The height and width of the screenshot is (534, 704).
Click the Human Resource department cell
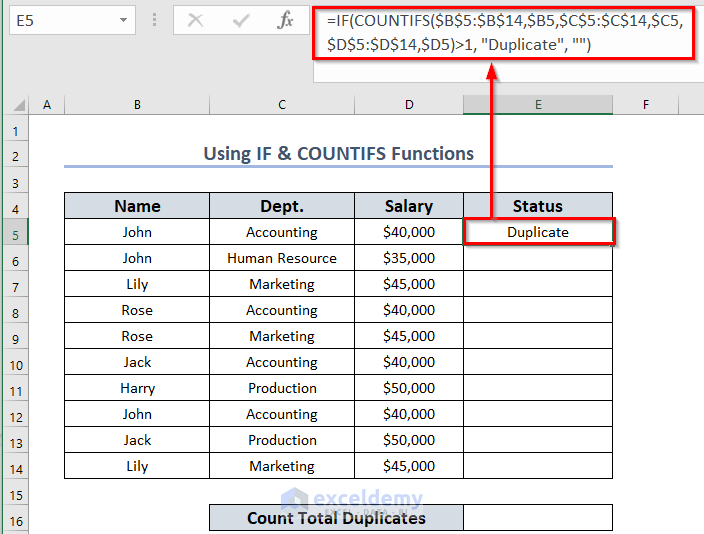coord(282,258)
